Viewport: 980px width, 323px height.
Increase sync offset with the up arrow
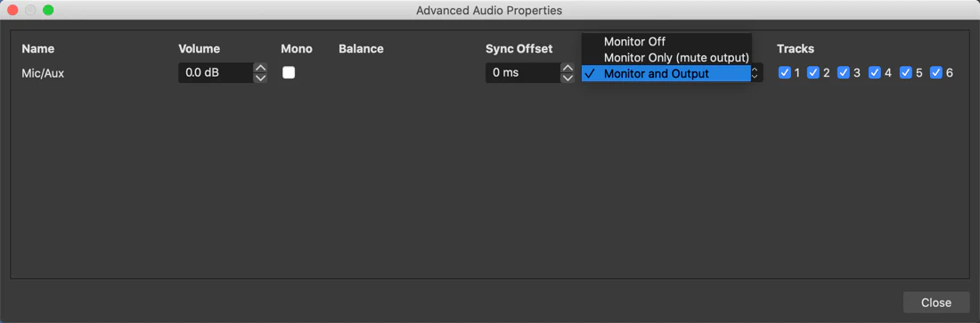568,68
